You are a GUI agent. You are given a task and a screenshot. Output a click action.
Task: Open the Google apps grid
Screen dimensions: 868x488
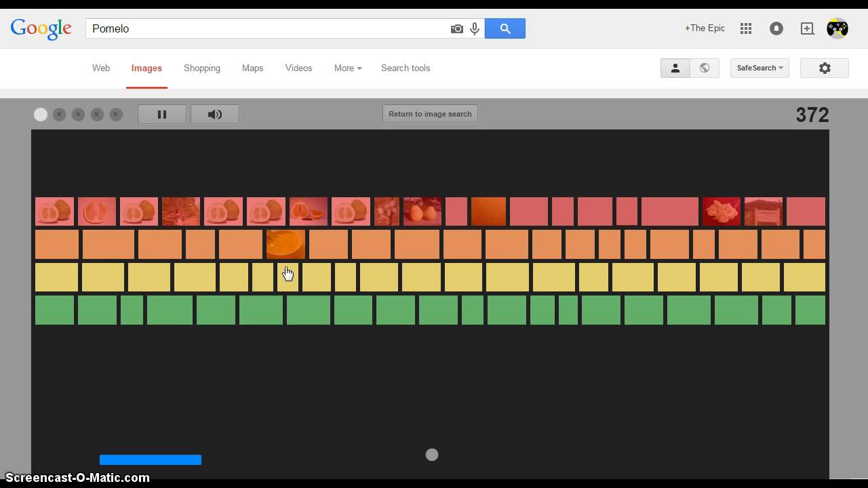point(746,28)
